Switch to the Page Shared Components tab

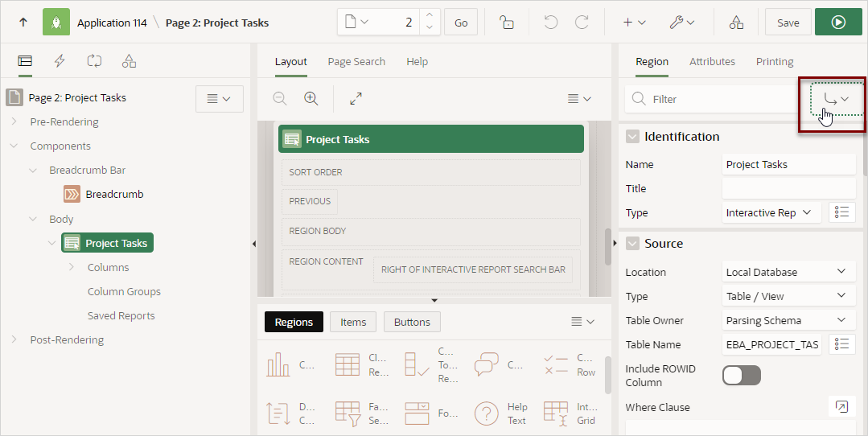[x=129, y=61]
